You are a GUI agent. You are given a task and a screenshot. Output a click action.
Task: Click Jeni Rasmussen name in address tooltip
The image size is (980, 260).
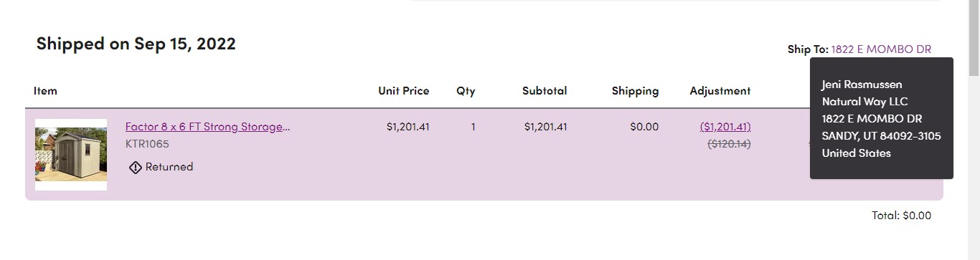coord(862,85)
